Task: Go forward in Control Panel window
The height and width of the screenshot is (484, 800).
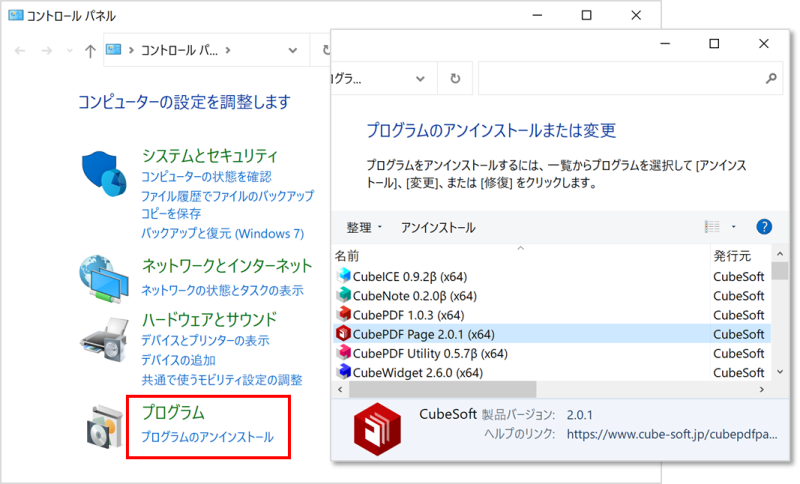Action: [x=46, y=50]
